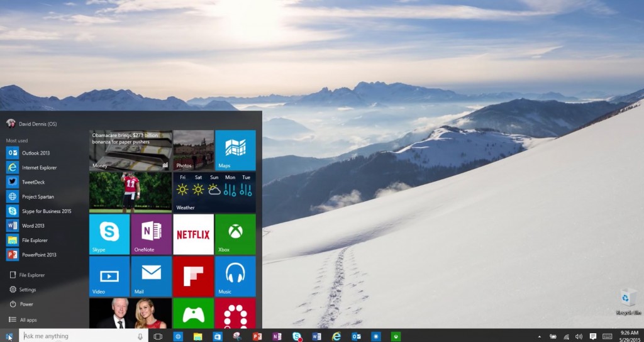
Task: Open the volume speaker tray icon
Action: [x=579, y=336]
